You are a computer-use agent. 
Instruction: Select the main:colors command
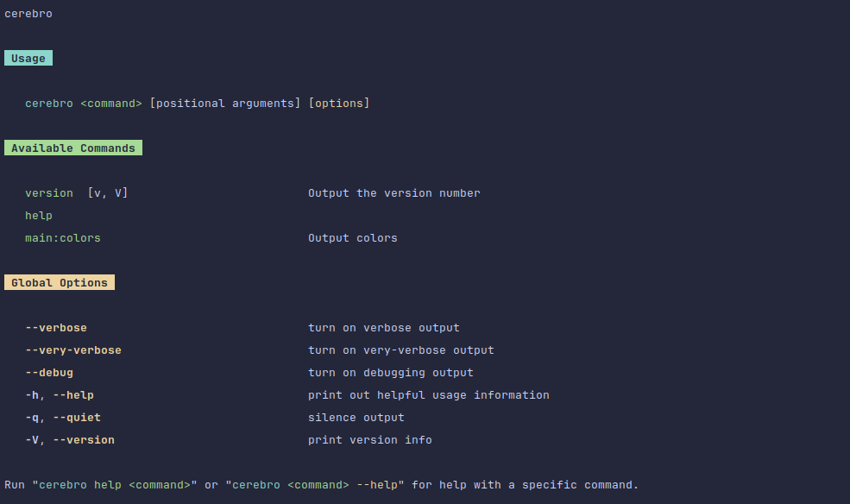click(63, 238)
